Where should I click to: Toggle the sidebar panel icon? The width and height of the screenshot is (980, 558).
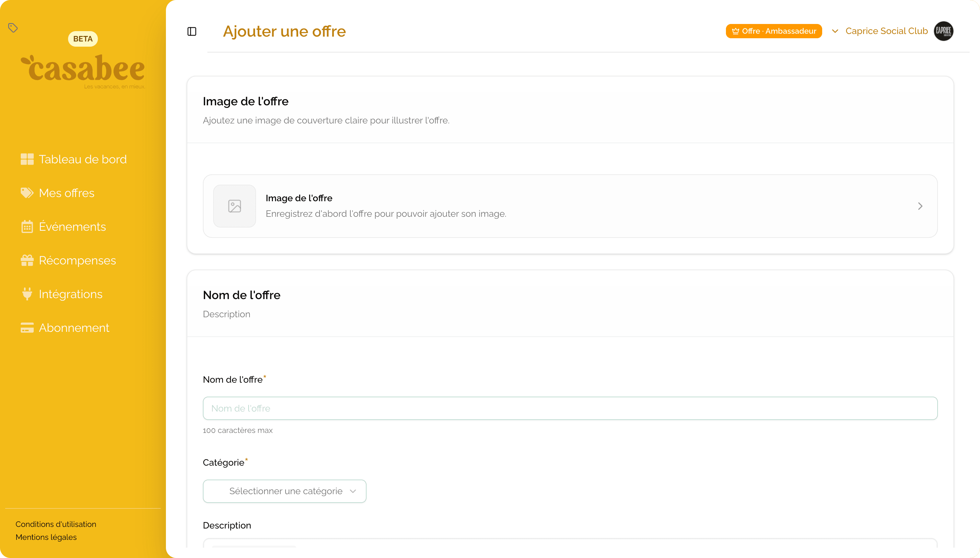(192, 31)
